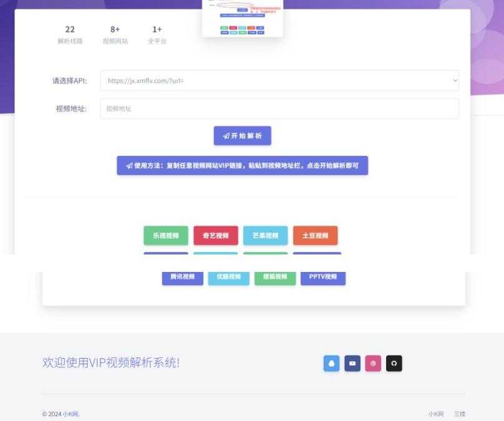
Task: Select the 搜狐视频 button
Action: [x=274, y=278]
